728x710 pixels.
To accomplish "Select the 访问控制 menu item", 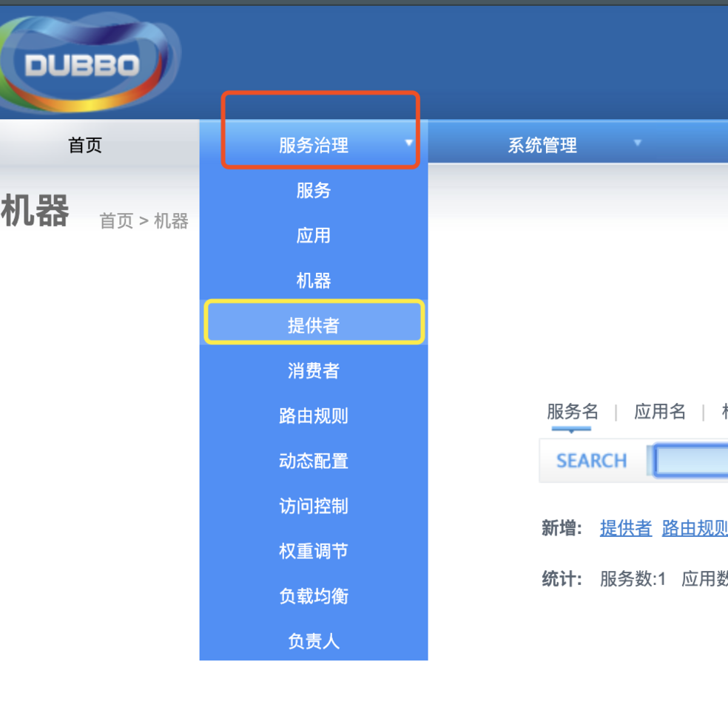I will (x=314, y=506).
